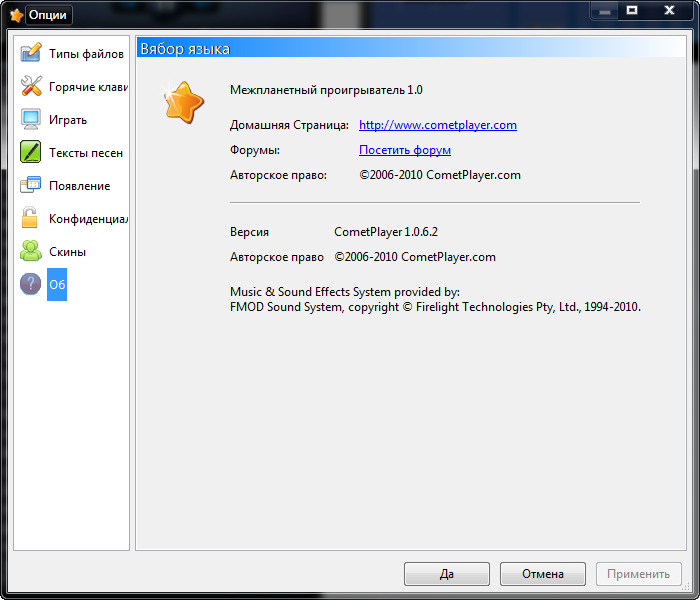Click the Применить button
This screenshot has height=600, width=700.
(x=639, y=574)
